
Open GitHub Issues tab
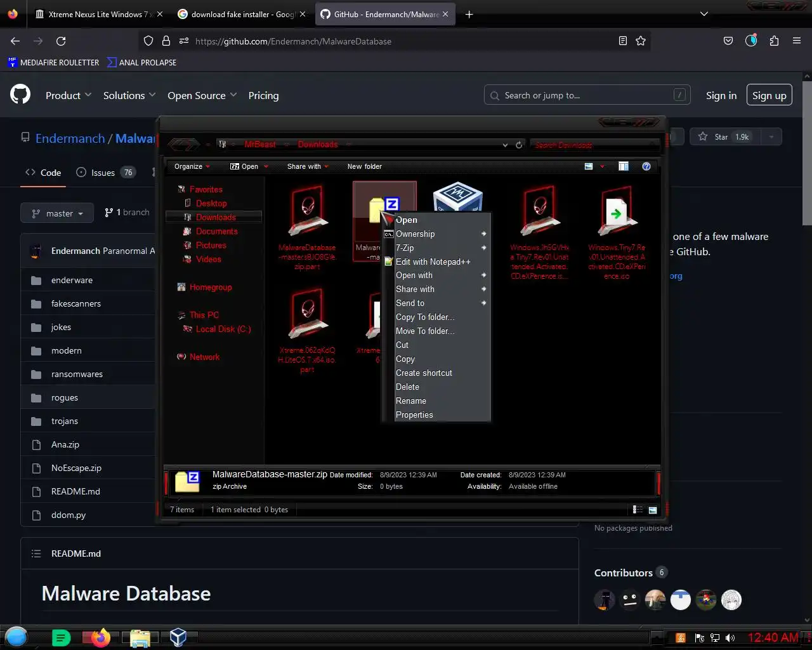(x=105, y=172)
